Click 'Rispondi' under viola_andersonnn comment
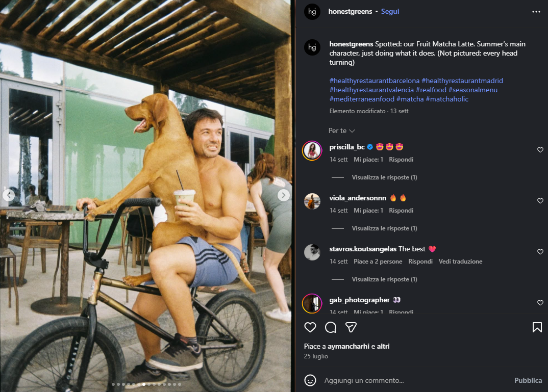 [x=401, y=211]
